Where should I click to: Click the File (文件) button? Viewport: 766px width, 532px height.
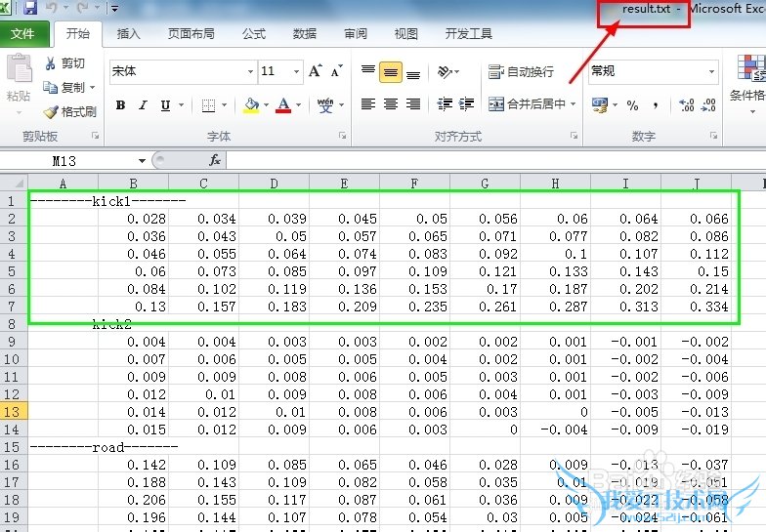pos(22,34)
